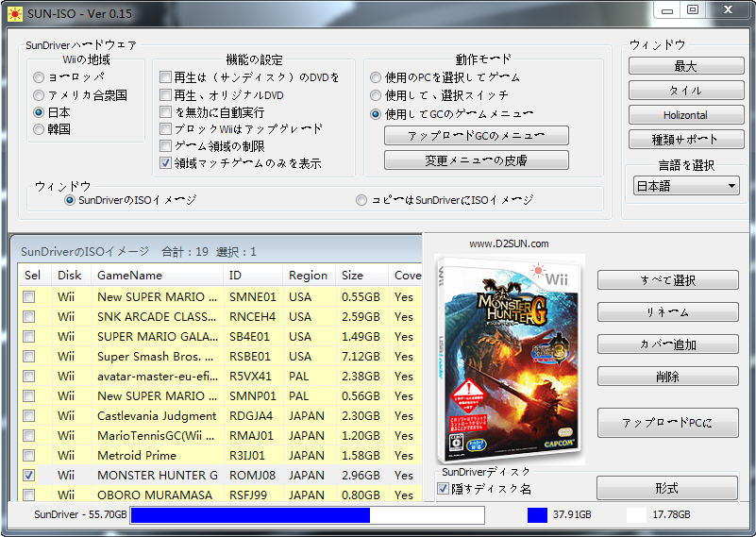The width and height of the screenshot is (756, 537).
Task: Click 変更メニューの皮膚 button
Action: (477, 160)
